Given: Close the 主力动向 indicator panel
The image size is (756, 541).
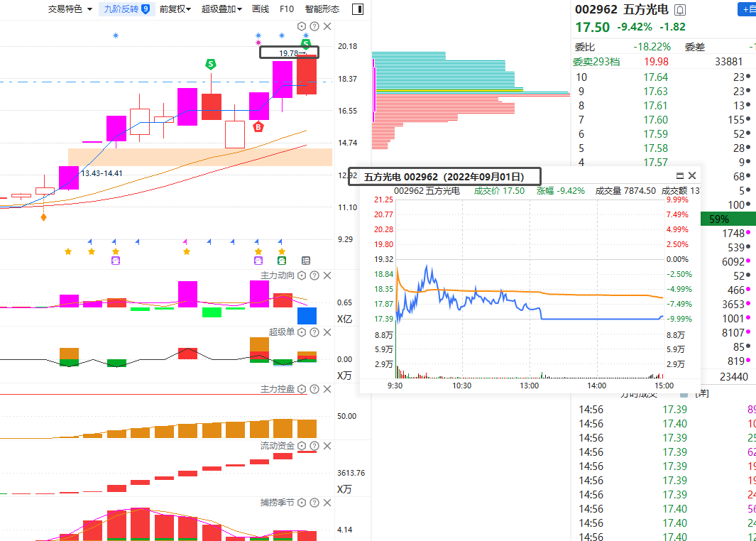Looking at the screenshot, I should [x=327, y=275].
